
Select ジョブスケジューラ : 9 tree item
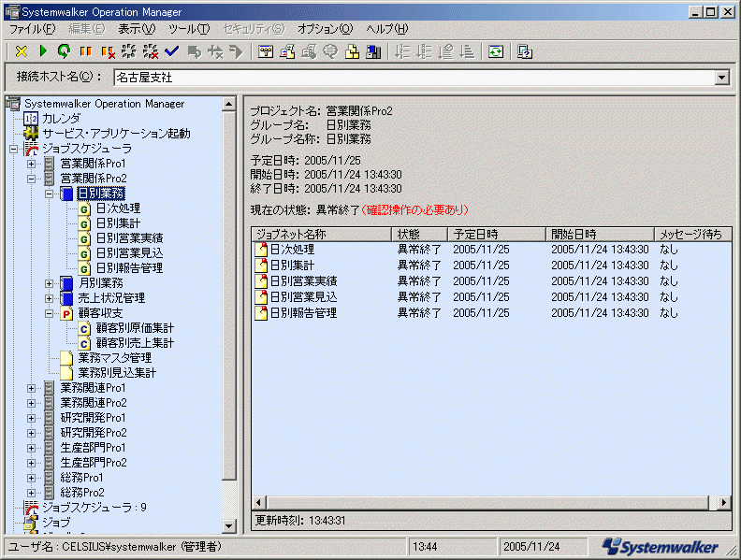[x=94, y=508]
